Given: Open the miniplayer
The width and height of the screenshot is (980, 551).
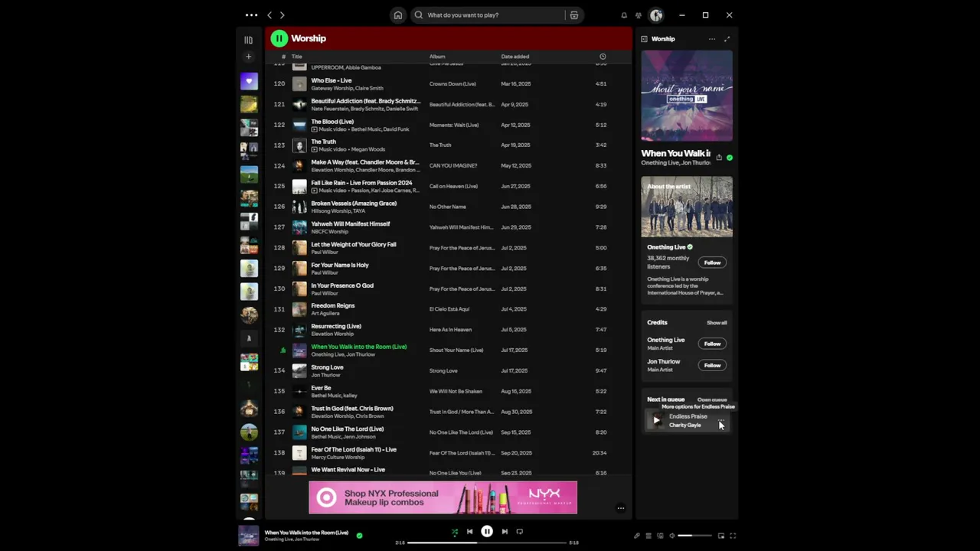Looking at the screenshot, I should coord(720,536).
